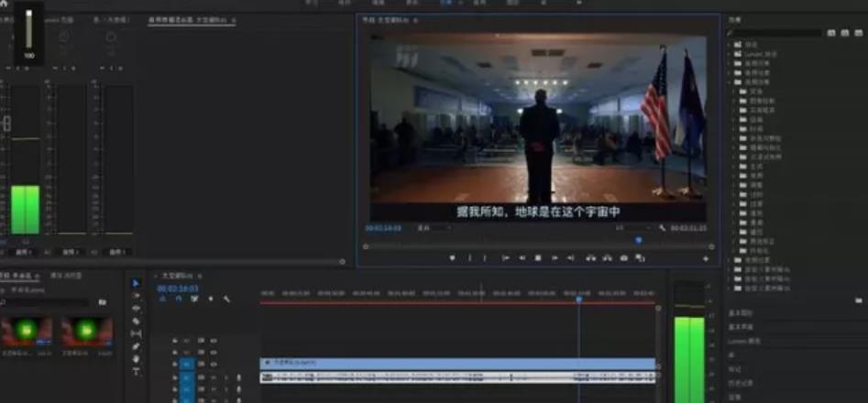Select the Selection arrow tool
Viewport: 868px width, 403px height.
pos(136,283)
